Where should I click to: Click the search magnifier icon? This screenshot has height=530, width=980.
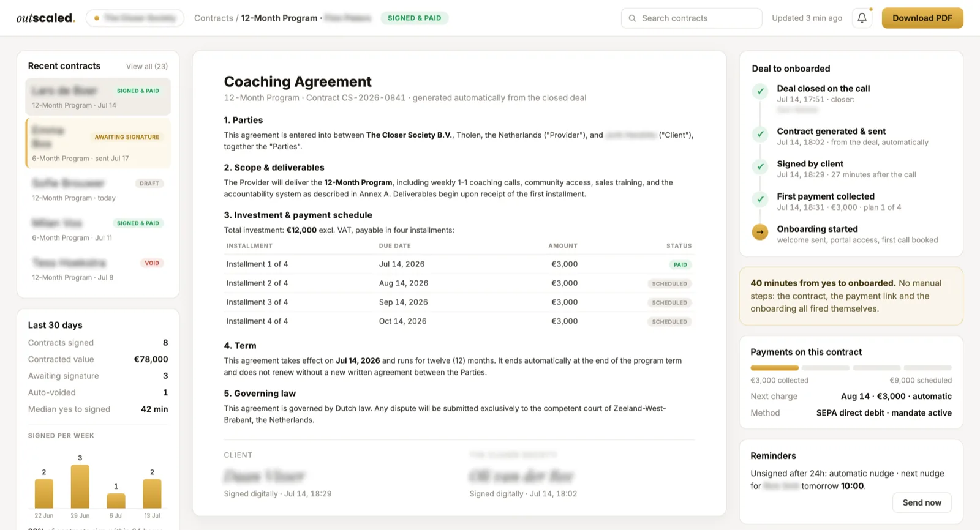632,18
